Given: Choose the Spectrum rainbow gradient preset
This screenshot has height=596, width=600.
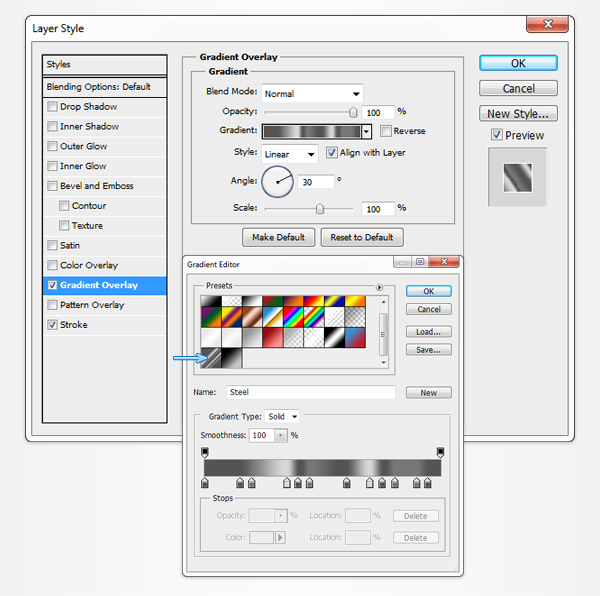Looking at the screenshot, I should coord(293,317).
